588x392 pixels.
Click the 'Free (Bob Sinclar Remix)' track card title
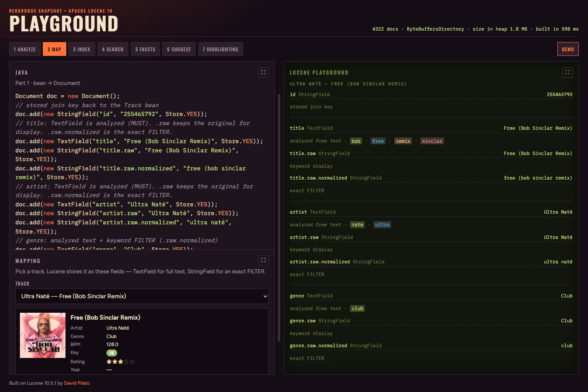click(x=105, y=317)
